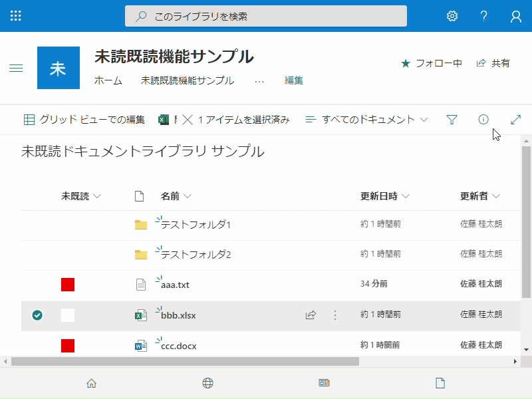Open the navigation overflow ellipsis menu
The width and height of the screenshot is (532, 399).
pos(259,81)
